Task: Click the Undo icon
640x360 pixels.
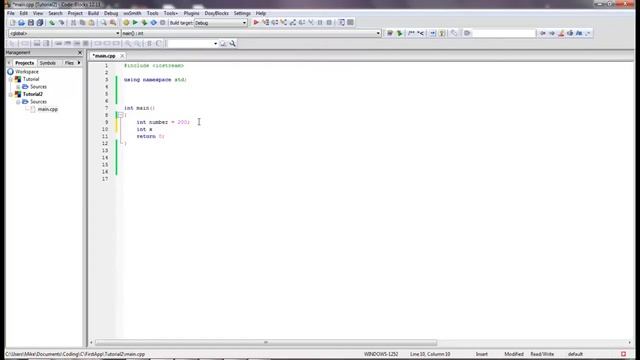Action: pyautogui.click(x=52, y=23)
